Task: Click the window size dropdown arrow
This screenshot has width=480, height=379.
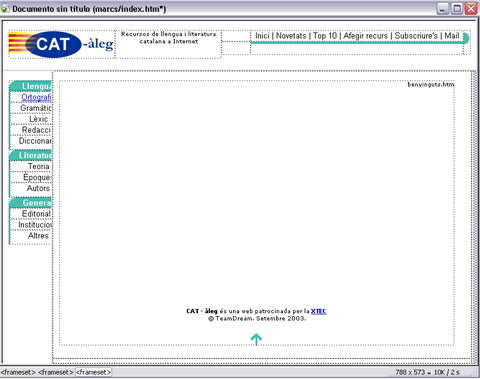Action: pyautogui.click(x=429, y=373)
